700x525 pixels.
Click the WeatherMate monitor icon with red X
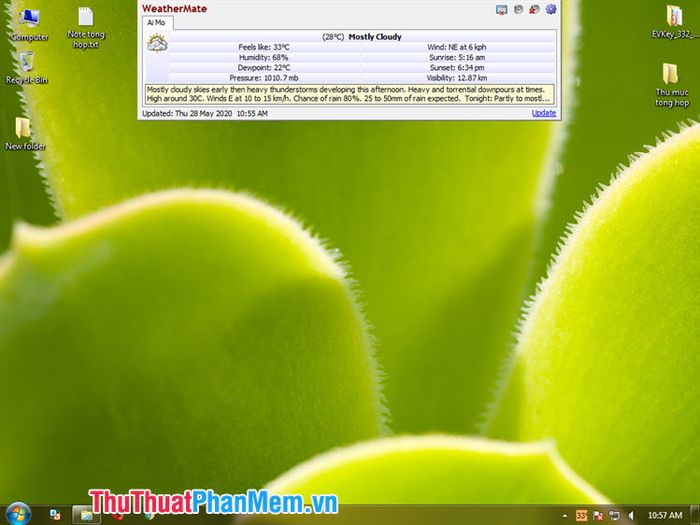(x=502, y=9)
